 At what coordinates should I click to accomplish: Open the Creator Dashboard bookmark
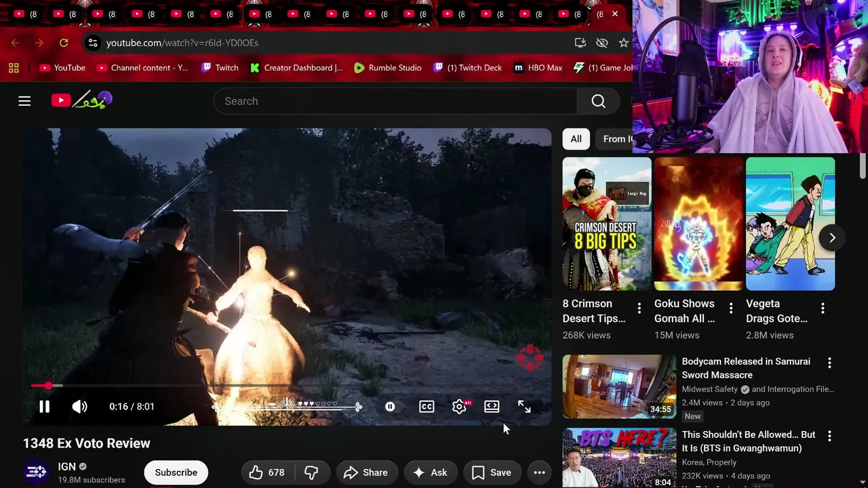point(296,68)
